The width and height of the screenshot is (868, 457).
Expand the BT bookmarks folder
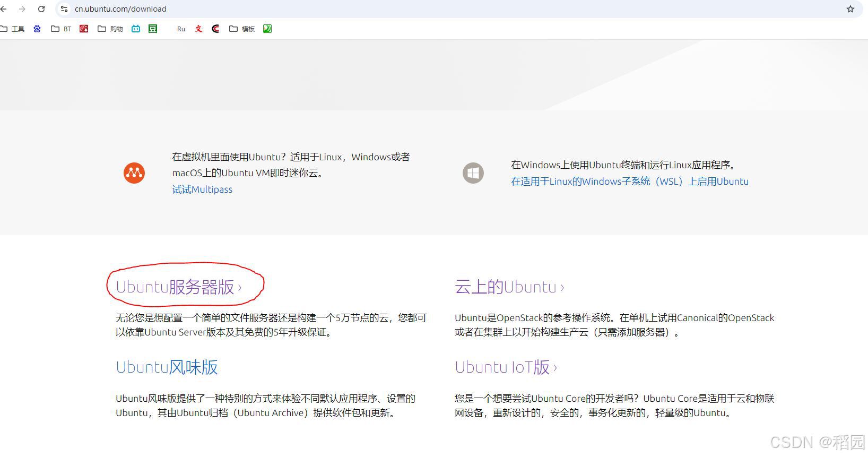pos(61,29)
